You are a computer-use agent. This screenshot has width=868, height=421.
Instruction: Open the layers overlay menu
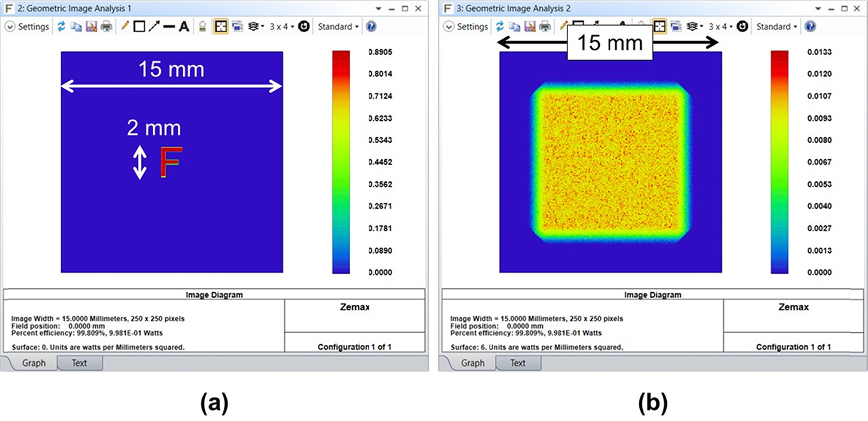[254, 26]
